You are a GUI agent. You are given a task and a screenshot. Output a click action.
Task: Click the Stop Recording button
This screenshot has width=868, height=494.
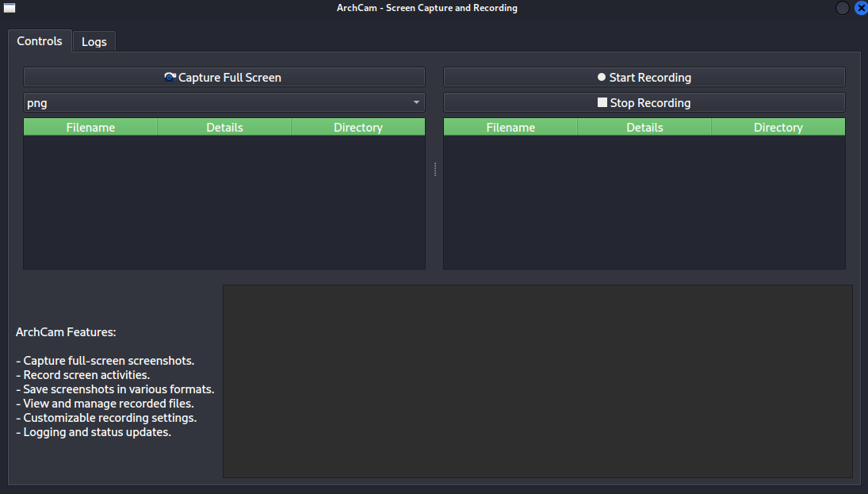pyautogui.click(x=644, y=102)
